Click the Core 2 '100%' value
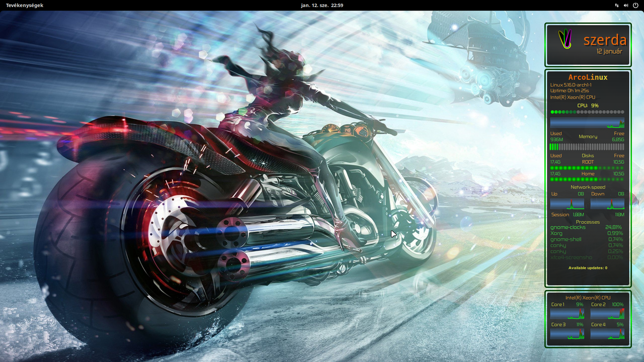 [x=617, y=304]
